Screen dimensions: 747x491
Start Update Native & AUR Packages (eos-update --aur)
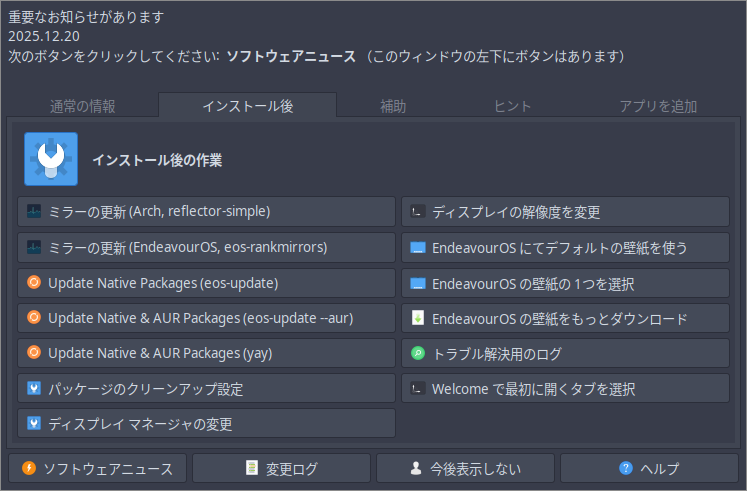[x=206, y=318]
